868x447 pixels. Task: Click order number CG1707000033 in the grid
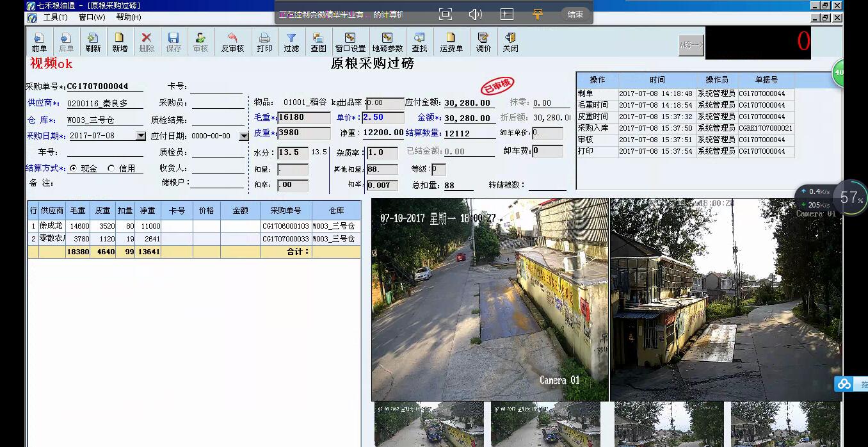[x=285, y=239]
